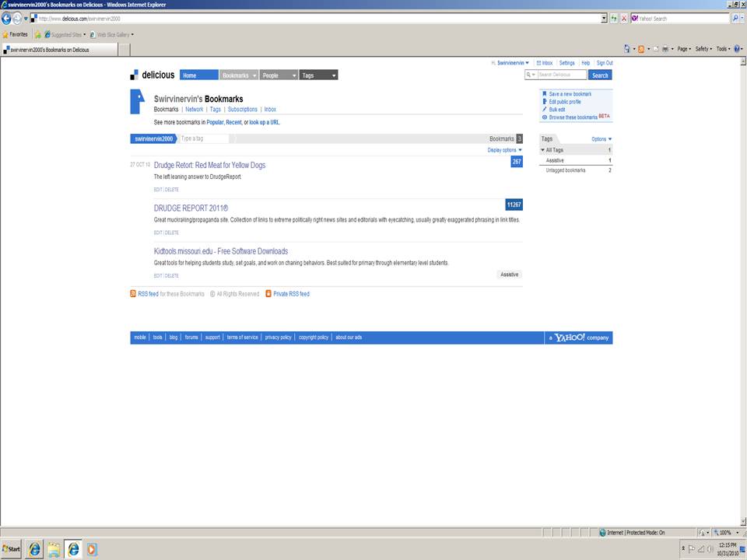Viewport: 747px width, 560px height.
Task: Click Save a new bookmark
Action: click(570, 94)
